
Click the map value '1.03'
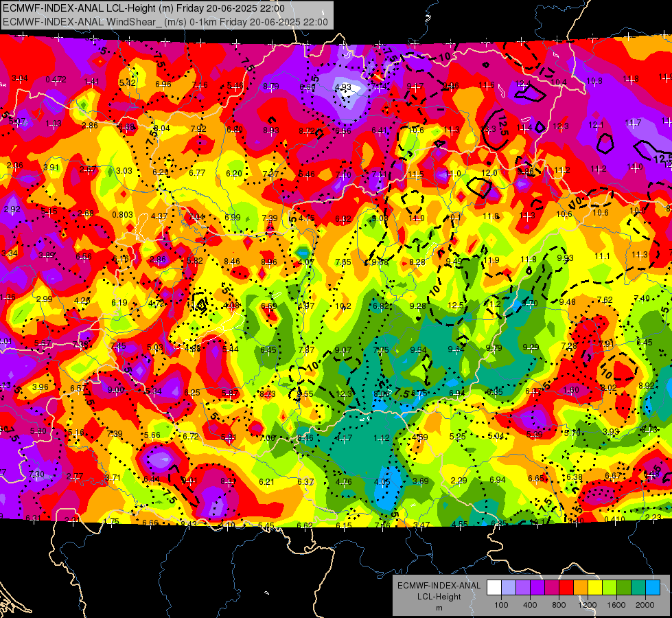coord(54,124)
